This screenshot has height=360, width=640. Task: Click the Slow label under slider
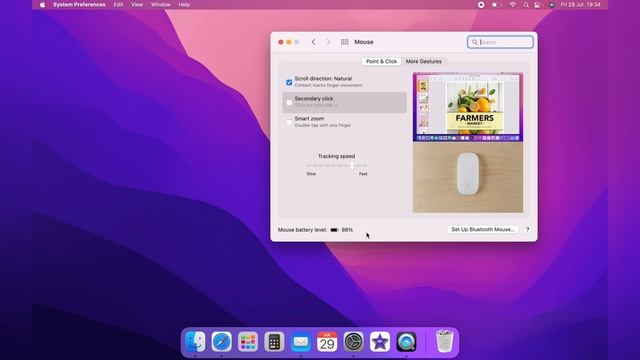(x=311, y=174)
